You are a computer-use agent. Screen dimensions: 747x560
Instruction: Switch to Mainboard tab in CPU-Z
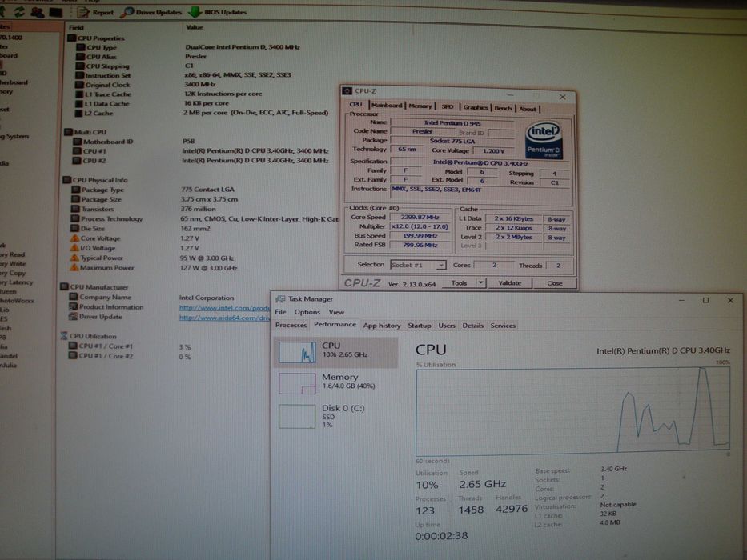tap(387, 106)
